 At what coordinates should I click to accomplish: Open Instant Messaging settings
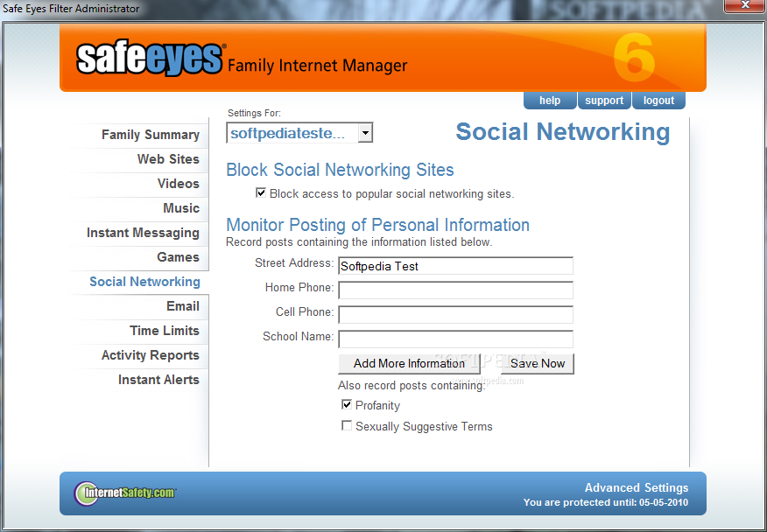143,233
